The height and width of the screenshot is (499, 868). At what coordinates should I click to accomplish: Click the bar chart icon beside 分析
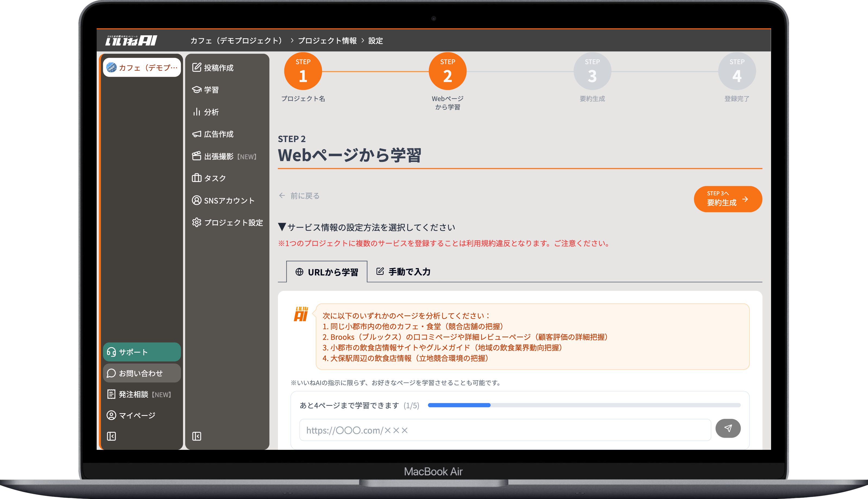coord(197,112)
